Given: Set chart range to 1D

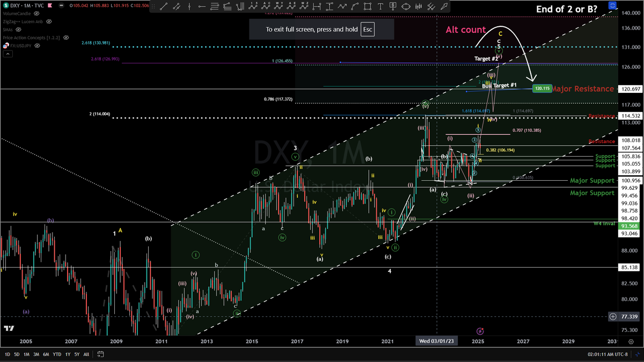Looking at the screenshot, I should click(8, 354).
